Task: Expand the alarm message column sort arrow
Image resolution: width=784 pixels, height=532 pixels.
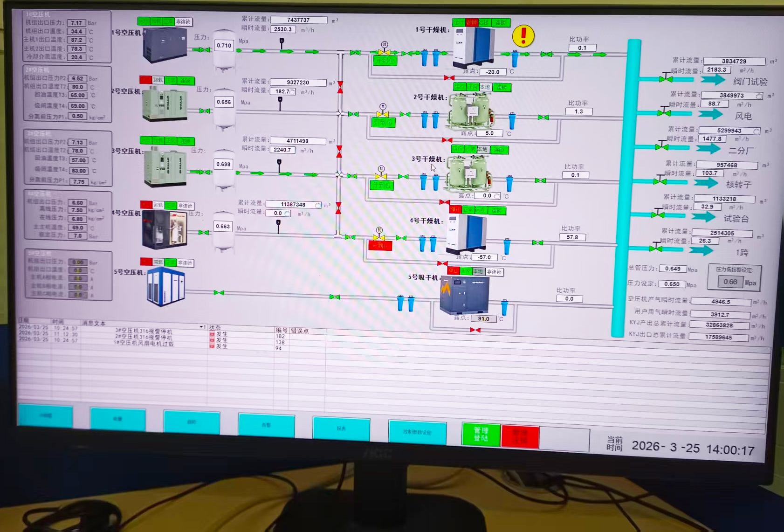Action: [x=201, y=327]
